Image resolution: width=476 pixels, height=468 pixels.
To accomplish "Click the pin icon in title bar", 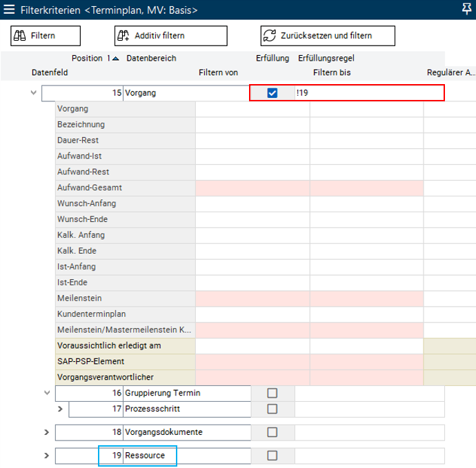I will coord(466,9).
